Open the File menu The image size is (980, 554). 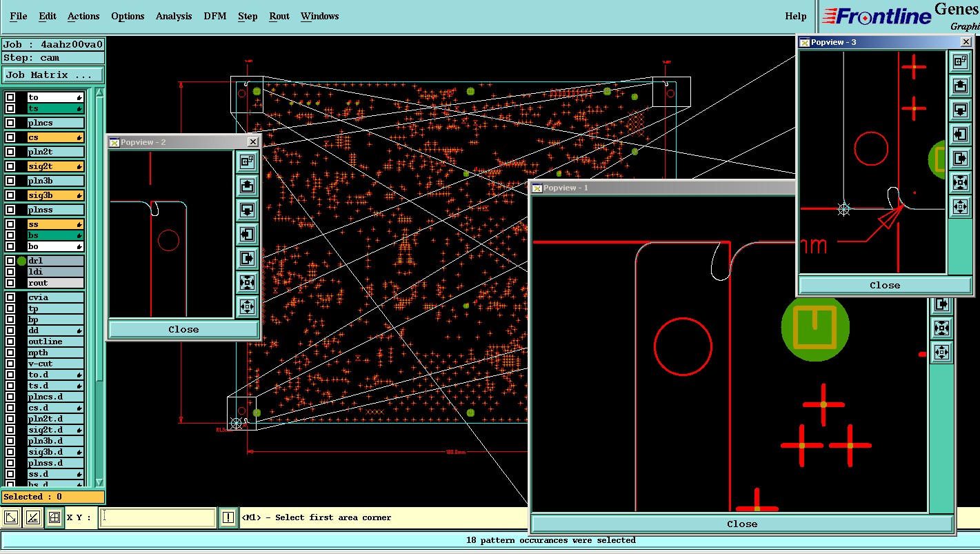point(19,16)
